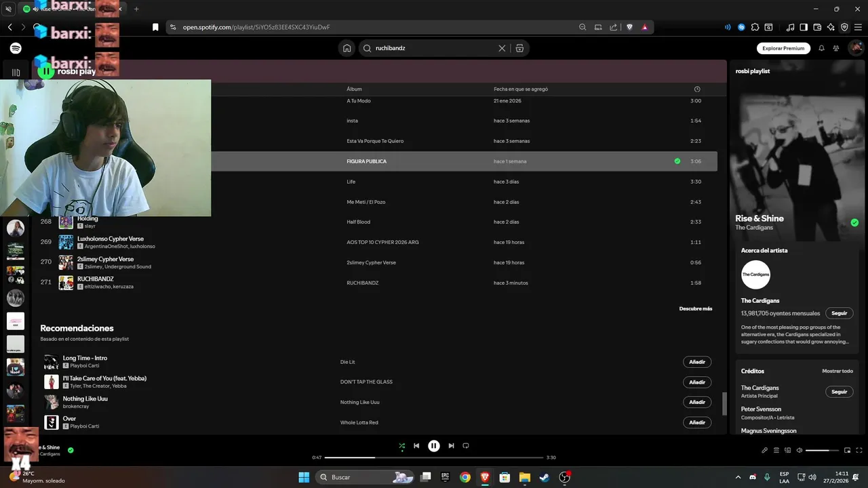The width and height of the screenshot is (868, 488).
Task: Open the Brave Shields lion icon
Action: pyautogui.click(x=629, y=27)
